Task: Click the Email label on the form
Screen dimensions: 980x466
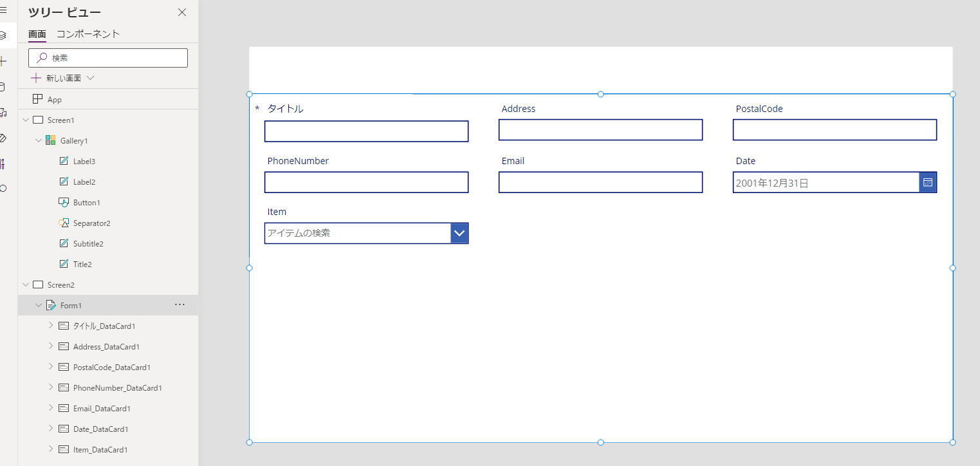Action: coord(513,161)
